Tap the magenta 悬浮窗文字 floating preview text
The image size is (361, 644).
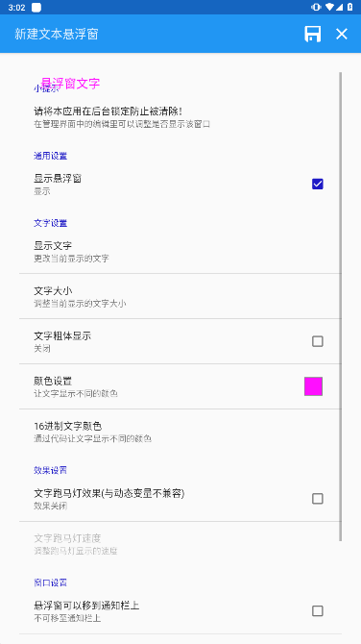[x=70, y=84]
